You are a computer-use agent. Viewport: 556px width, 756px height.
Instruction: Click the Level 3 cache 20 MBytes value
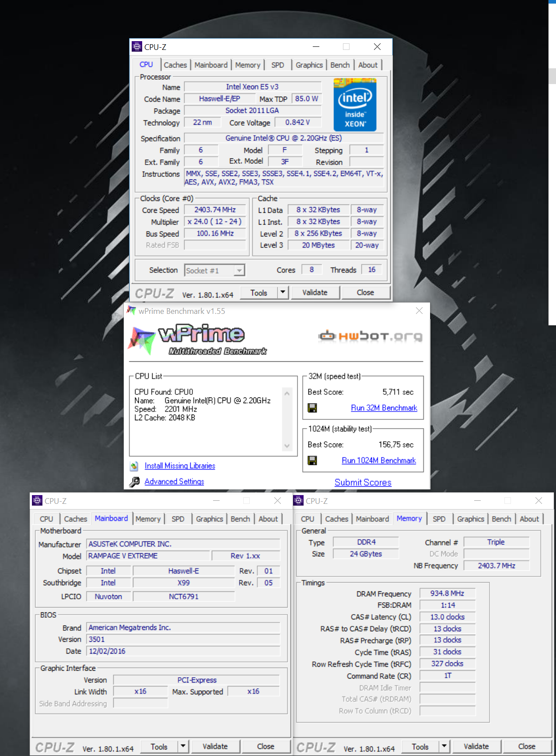click(318, 245)
